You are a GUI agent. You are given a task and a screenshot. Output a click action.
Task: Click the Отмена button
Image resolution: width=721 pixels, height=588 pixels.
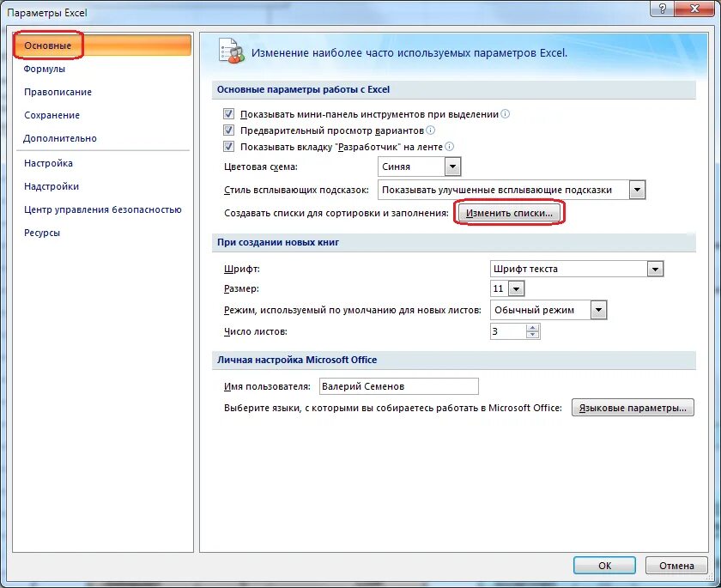pyautogui.click(x=676, y=566)
